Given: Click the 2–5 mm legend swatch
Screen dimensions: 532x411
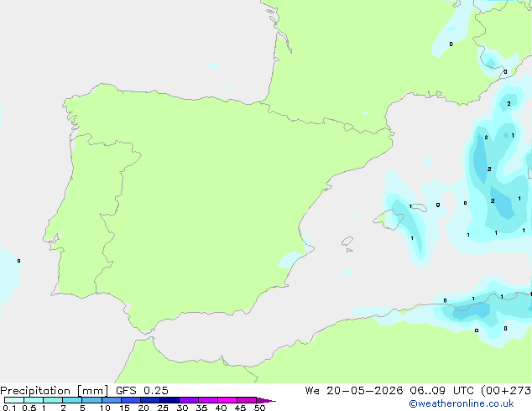Looking at the screenshot, I should pyautogui.click(x=72, y=400).
